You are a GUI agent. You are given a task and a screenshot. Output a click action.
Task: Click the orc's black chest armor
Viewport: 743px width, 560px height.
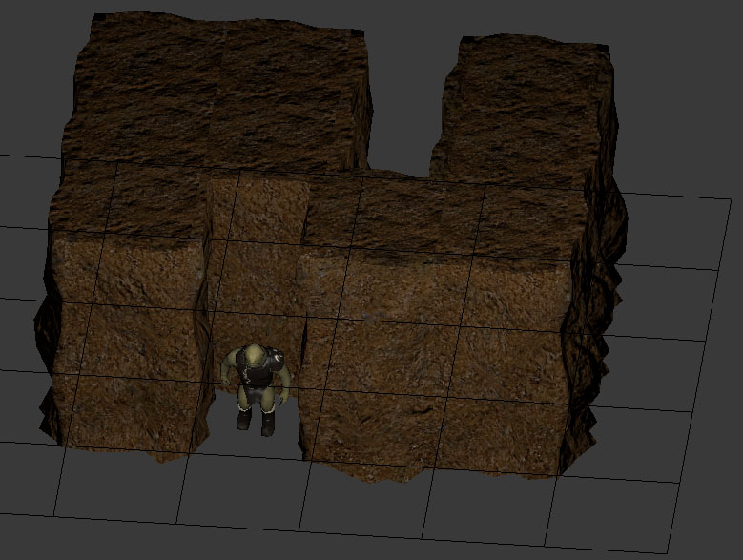click(x=258, y=375)
